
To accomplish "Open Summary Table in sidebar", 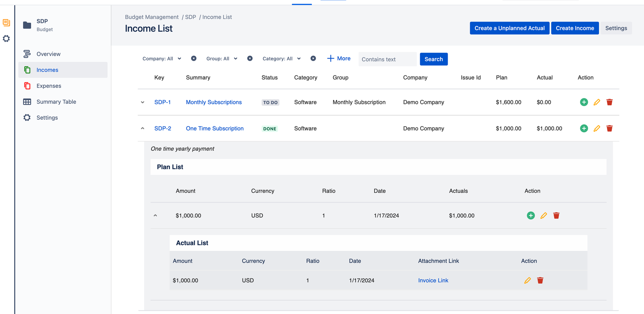I will [63, 102].
